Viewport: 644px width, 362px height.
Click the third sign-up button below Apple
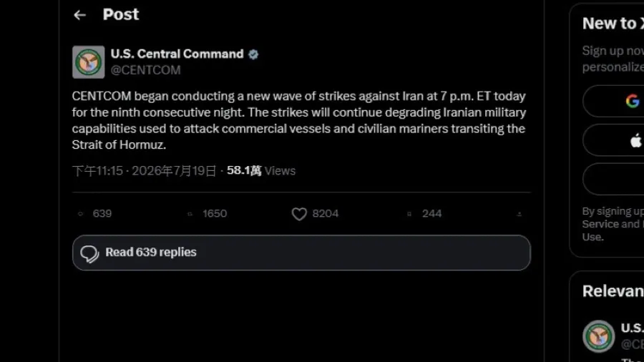click(613, 179)
